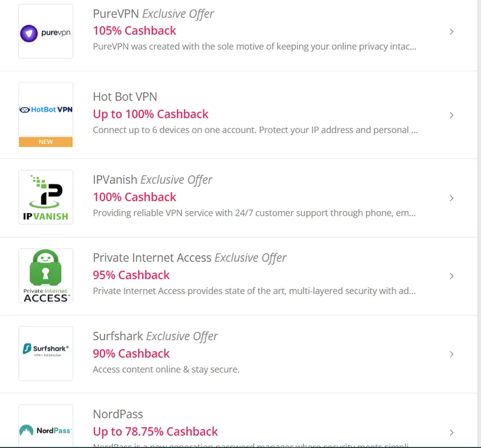Open the PureVPN Exclusive Offer title

tap(153, 14)
